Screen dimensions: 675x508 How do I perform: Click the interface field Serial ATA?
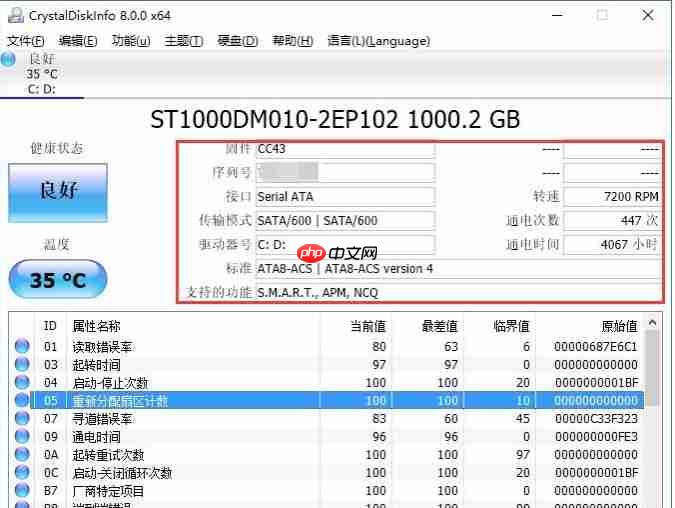point(345,197)
